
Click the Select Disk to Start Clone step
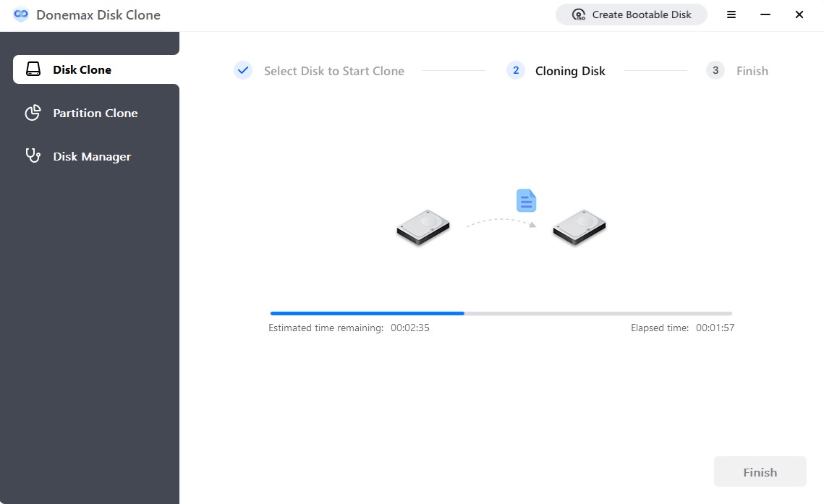tap(334, 70)
